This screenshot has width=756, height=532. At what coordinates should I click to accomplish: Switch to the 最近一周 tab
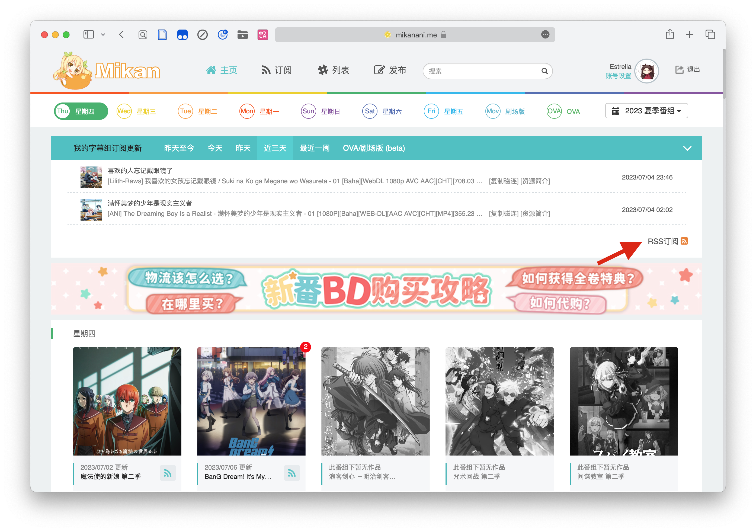(315, 148)
